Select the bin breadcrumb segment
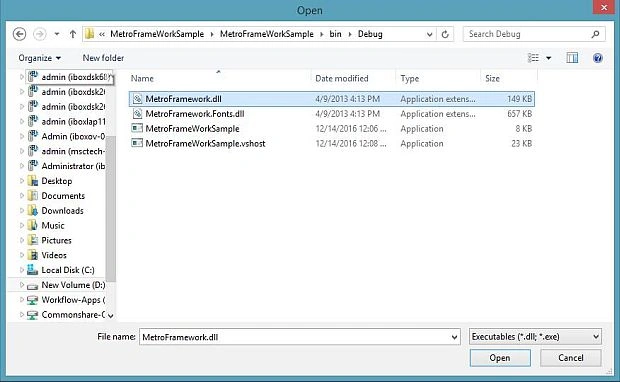The width and height of the screenshot is (620, 382). [335, 34]
